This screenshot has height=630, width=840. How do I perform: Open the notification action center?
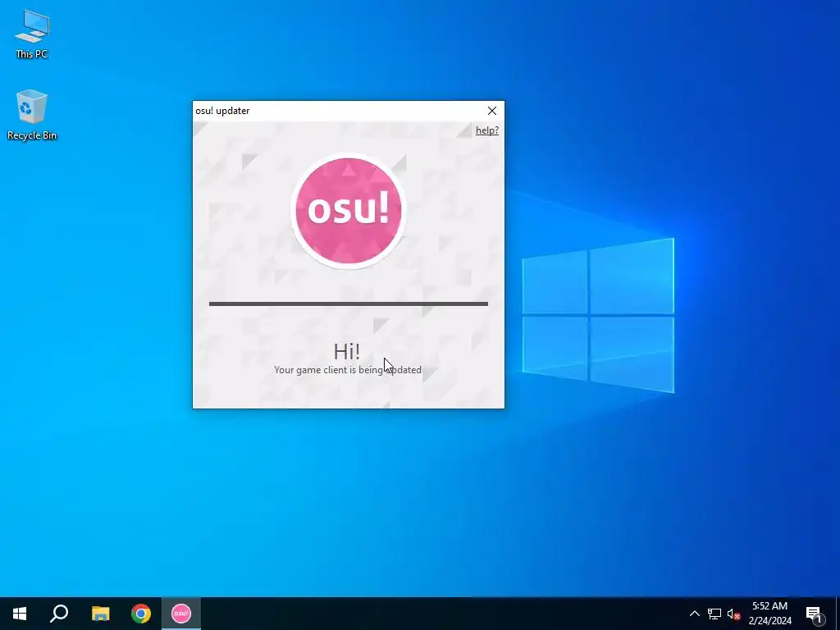tap(814, 614)
